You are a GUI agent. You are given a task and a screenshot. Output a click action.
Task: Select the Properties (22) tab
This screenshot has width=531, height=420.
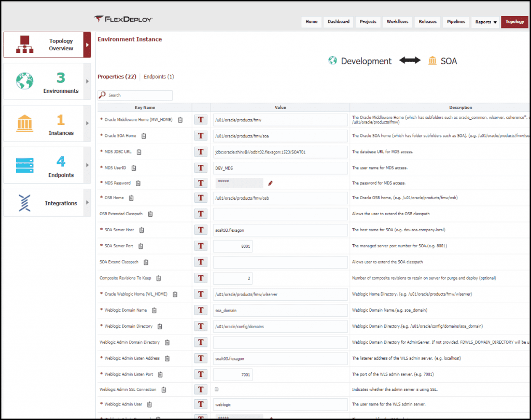117,76
